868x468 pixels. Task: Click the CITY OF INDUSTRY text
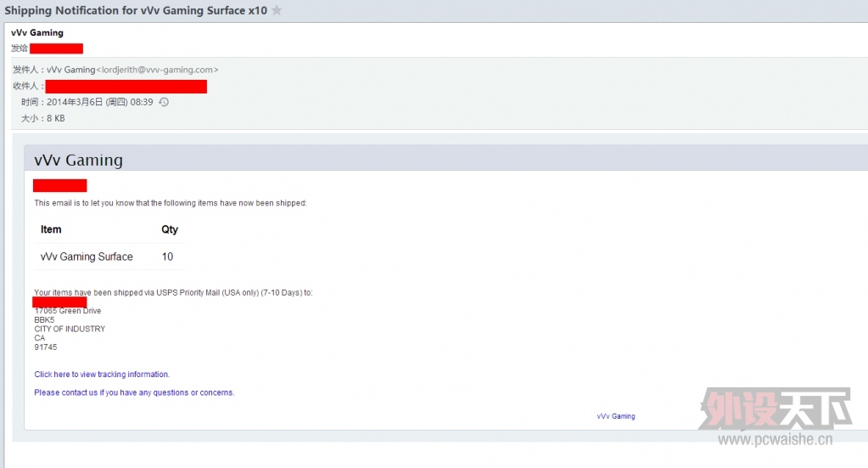click(70, 329)
